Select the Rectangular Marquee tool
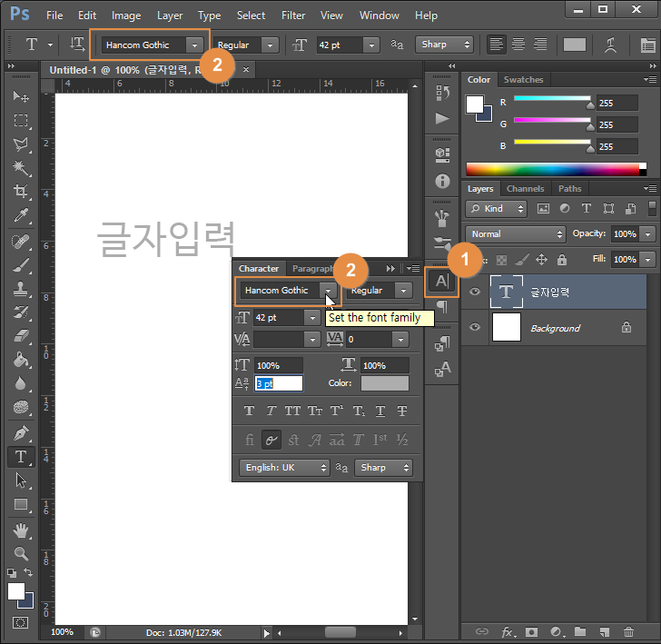The height and width of the screenshot is (644, 661). click(x=21, y=121)
